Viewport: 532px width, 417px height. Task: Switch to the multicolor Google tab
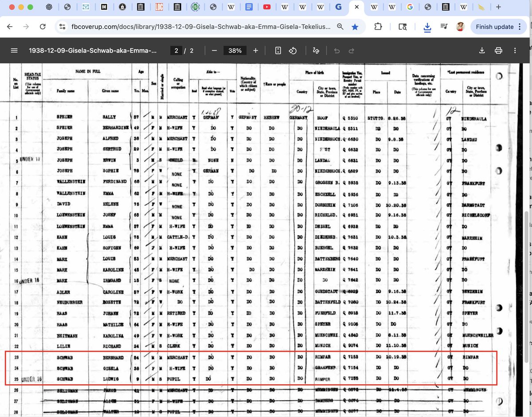click(x=410, y=7)
